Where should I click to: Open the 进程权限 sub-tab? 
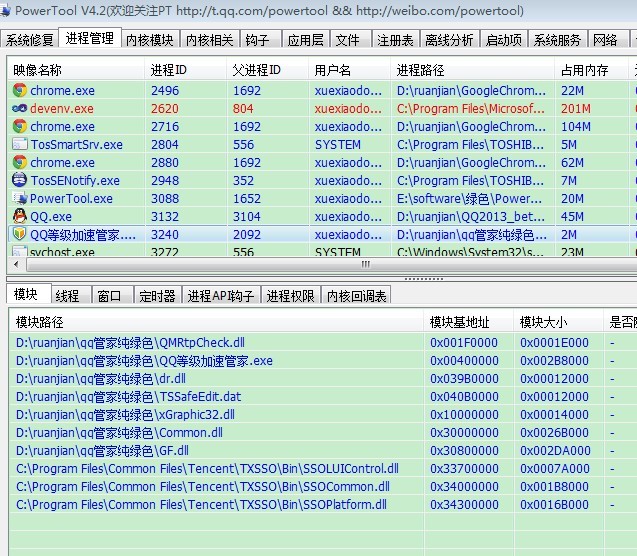(291, 295)
